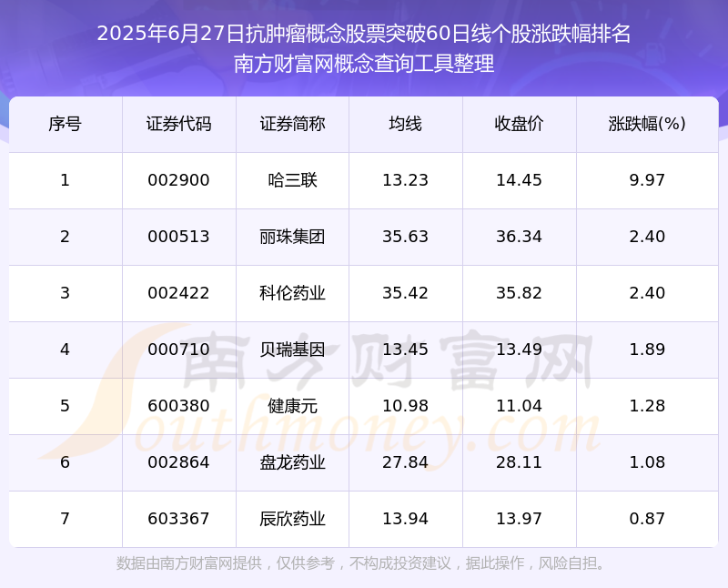Click moving average value 13.45
728x588 pixels.
point(405,350)
